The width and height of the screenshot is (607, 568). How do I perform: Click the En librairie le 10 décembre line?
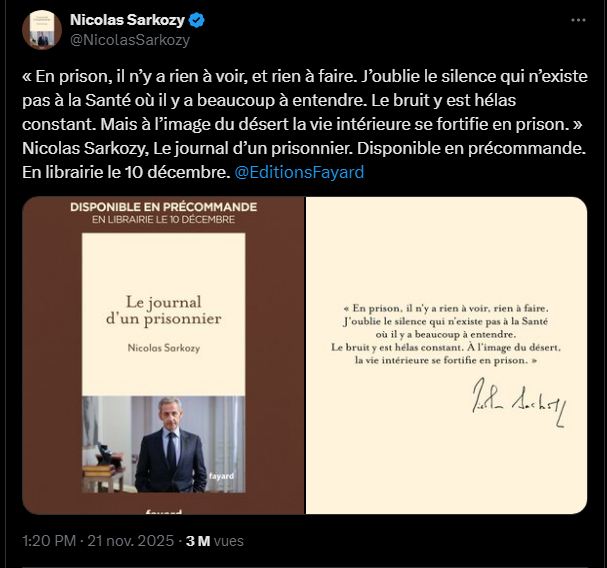163,219
